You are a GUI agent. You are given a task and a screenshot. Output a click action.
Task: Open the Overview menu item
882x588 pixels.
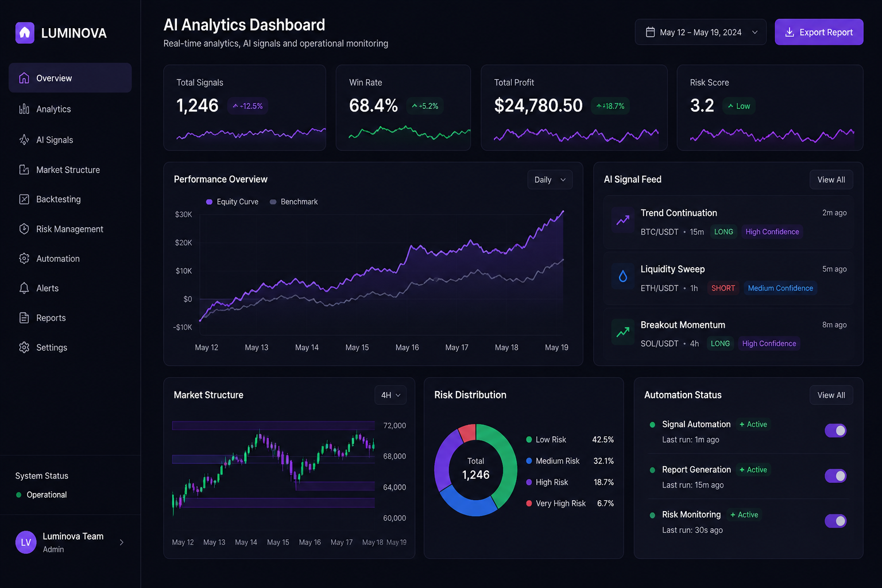point(70,78)
